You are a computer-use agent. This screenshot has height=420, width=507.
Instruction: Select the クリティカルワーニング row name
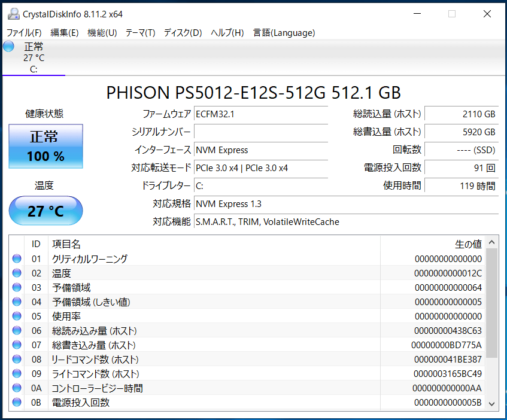pos(90,259)
